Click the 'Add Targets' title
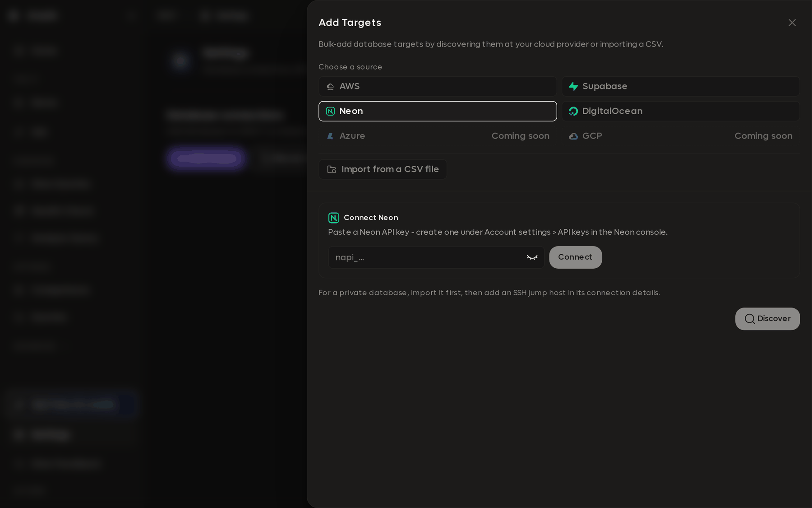This screenshot has width=812, height=508. (350, 23)
